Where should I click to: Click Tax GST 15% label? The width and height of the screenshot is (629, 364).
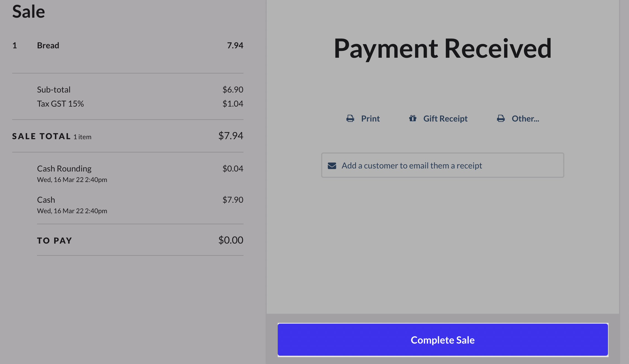60,104
